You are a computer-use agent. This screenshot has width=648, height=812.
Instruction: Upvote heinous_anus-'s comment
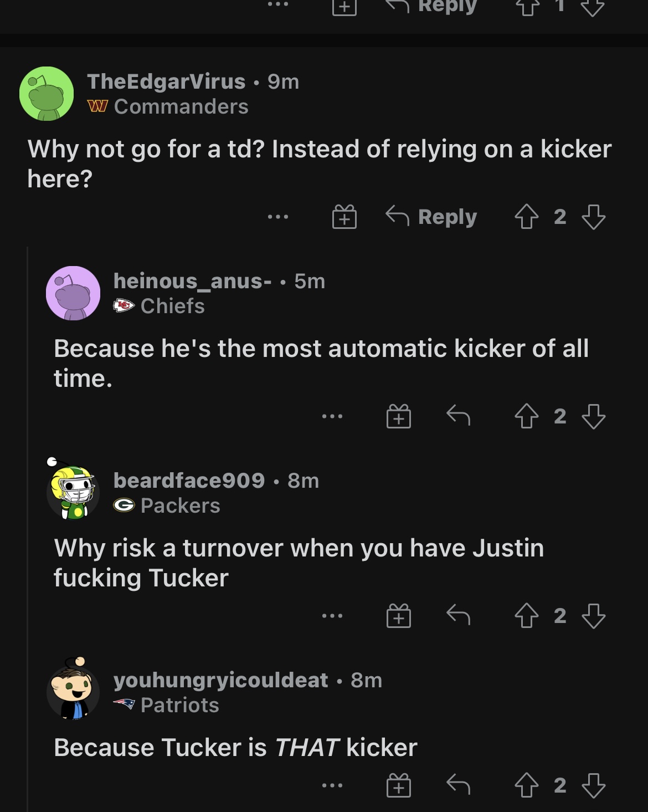pyautogui.click(x=526, y=416)
